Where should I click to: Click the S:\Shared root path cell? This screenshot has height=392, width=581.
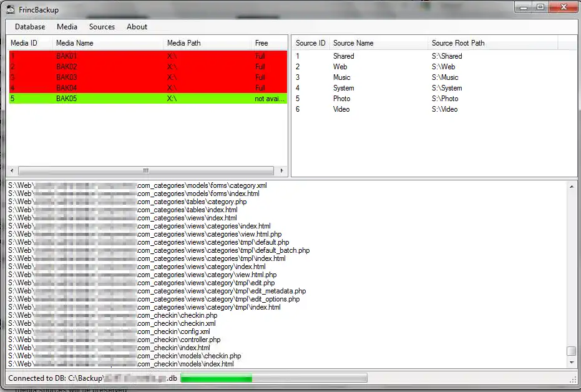click(x=447, y=56)
